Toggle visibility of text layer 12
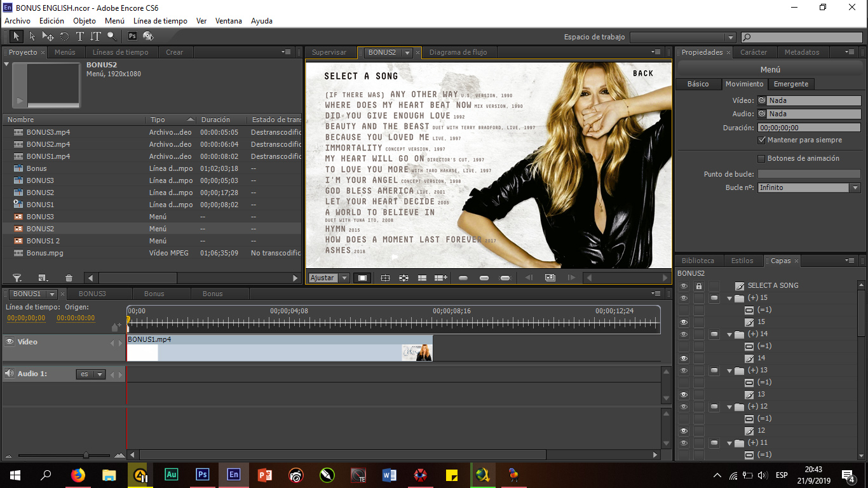Viewport: 868px width, 488px height. (x=684, y=431)
